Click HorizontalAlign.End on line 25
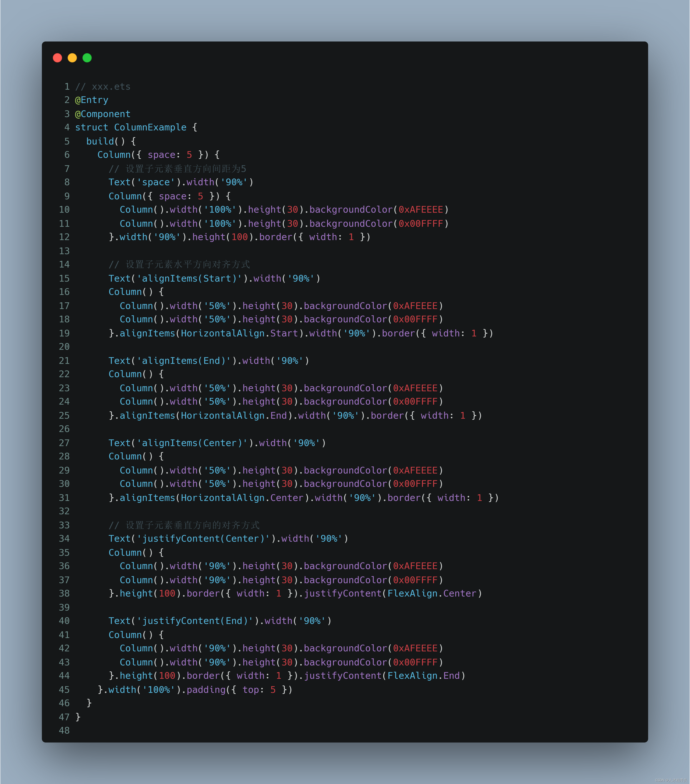This screenshot has width=690, height=784. coord(234,416)
